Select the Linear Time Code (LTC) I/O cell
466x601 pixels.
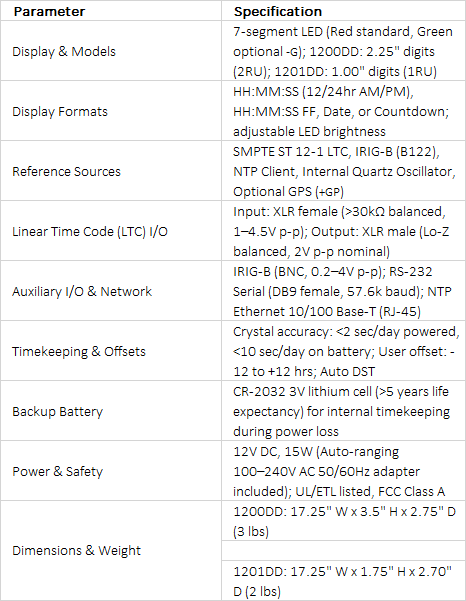(x=111, y=231)
